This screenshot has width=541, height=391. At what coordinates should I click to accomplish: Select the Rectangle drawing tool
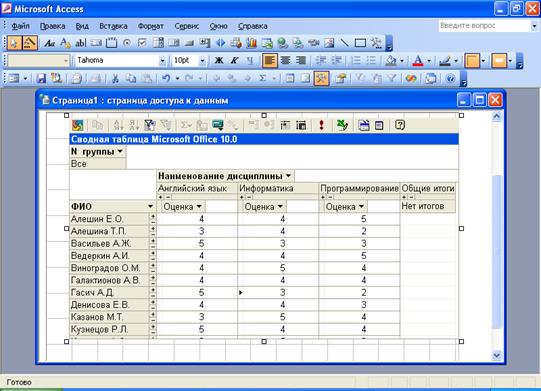click(360, 43)
